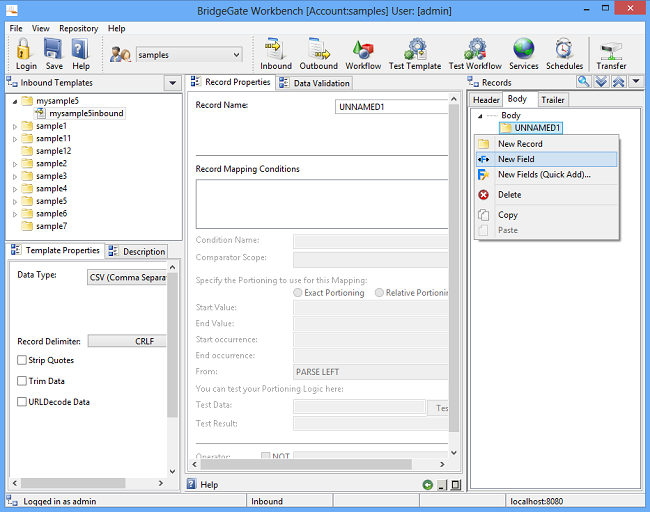Click the mysample5inbound template icon
This screenshot has width=650, height=512.
click(x=40, y=113)
